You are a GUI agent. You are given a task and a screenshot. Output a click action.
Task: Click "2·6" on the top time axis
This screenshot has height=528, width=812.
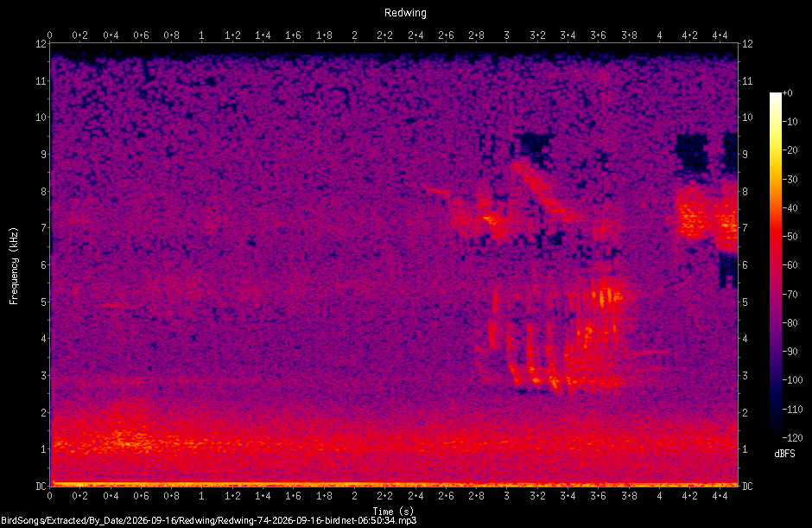[x=446, y=35]
